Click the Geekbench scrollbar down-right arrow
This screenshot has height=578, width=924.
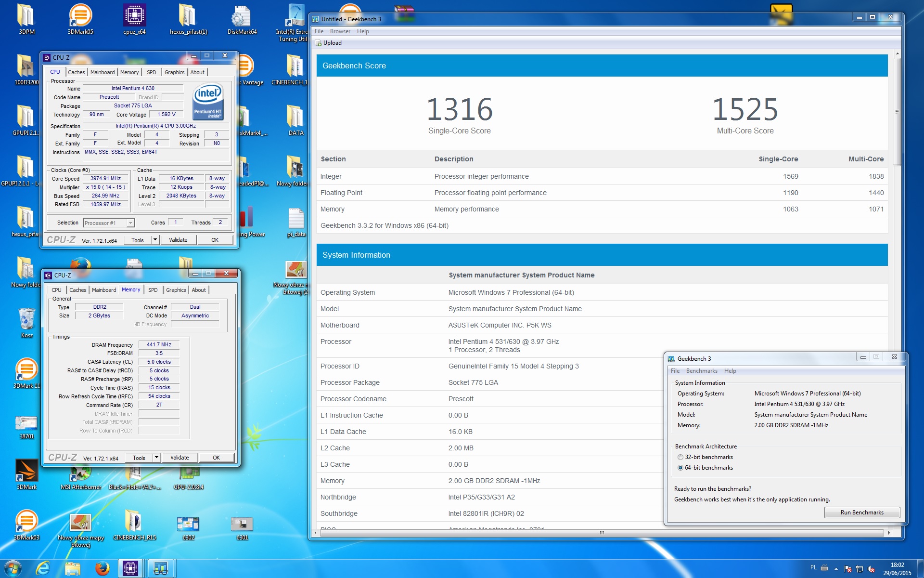pyautogui.click(x=889, y=533)
